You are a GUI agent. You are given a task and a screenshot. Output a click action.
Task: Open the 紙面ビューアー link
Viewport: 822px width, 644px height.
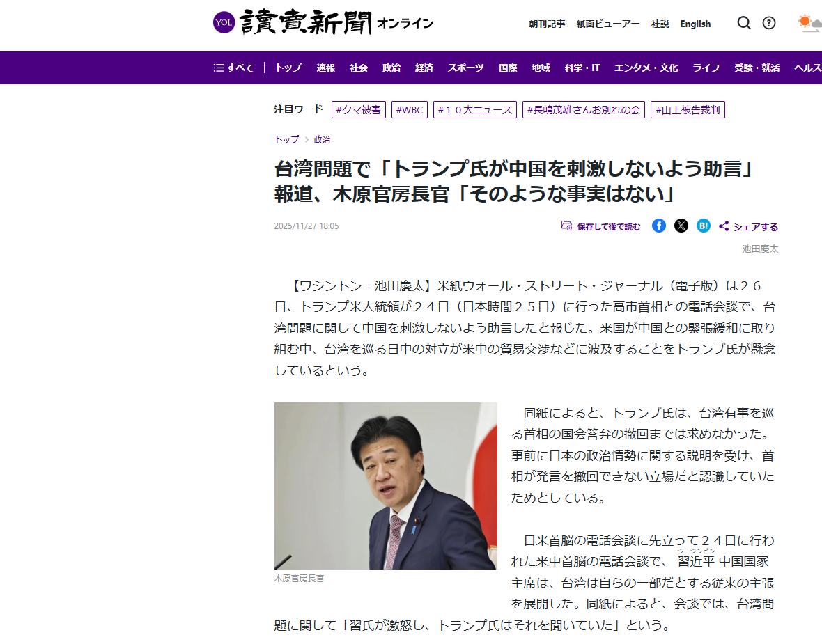point(607,24)
